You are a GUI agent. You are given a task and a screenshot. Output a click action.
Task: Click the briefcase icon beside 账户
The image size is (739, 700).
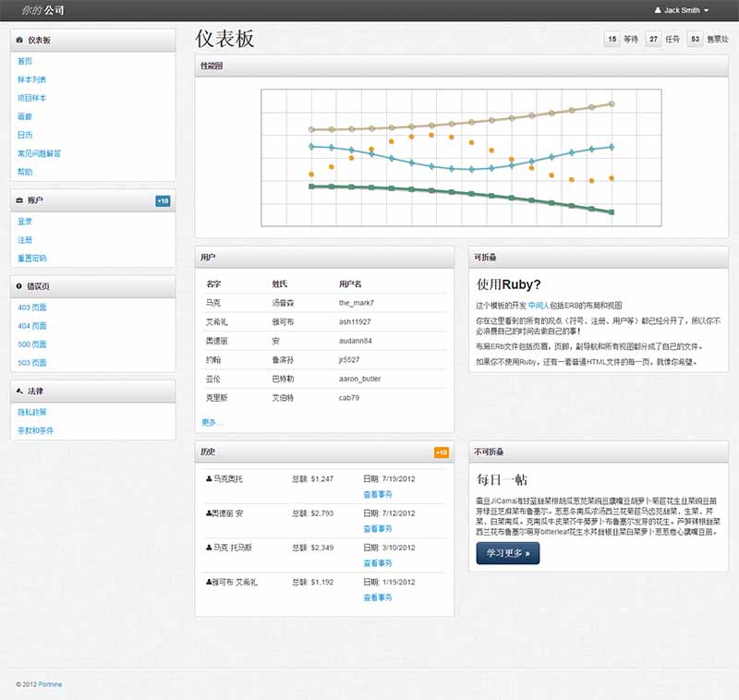pos(20,199)
